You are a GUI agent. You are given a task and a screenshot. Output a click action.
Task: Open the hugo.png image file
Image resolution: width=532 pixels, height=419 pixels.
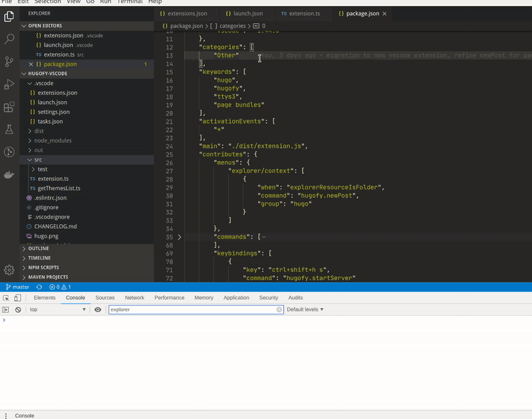point(46,236)
